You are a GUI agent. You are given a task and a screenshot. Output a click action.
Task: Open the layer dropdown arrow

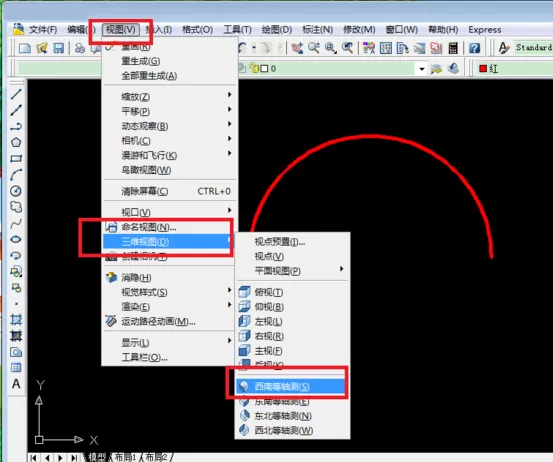click(x=421, y=69)
